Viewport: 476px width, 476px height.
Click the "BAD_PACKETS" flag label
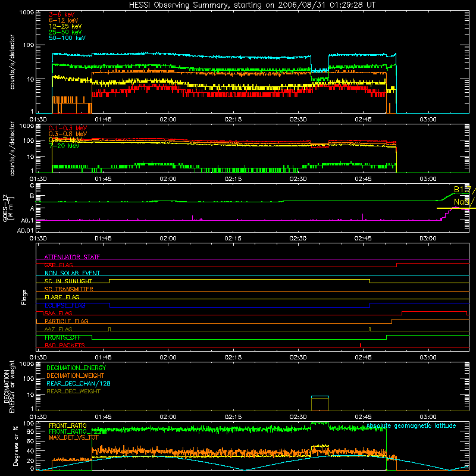point(65,345)
